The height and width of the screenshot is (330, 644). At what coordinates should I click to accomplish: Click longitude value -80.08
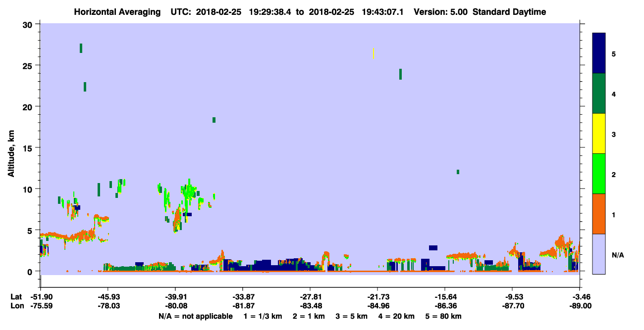(x=175, y=306)
